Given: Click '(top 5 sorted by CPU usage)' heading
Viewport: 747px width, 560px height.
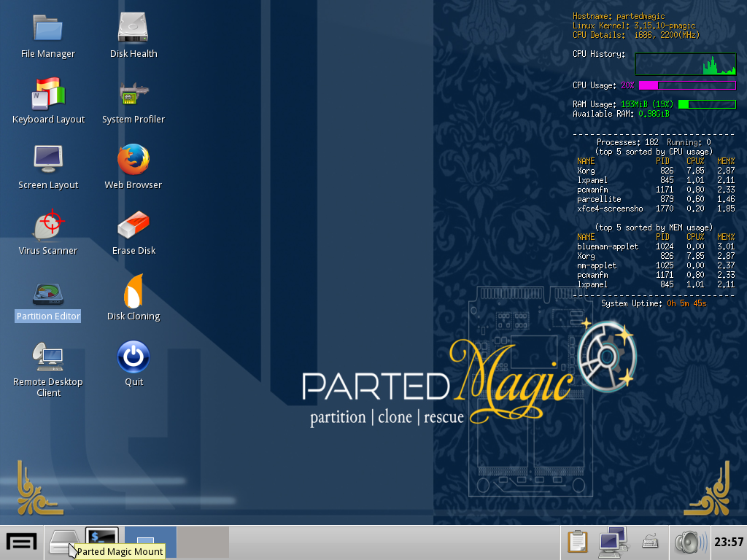Looking at the screenshot, I should click(654, 152).
